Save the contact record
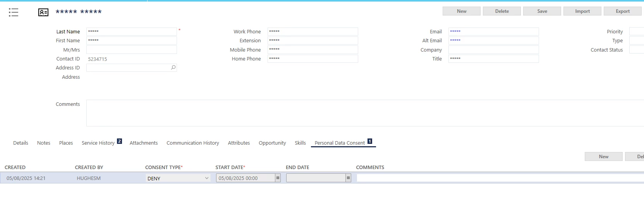 click(542, 11)
